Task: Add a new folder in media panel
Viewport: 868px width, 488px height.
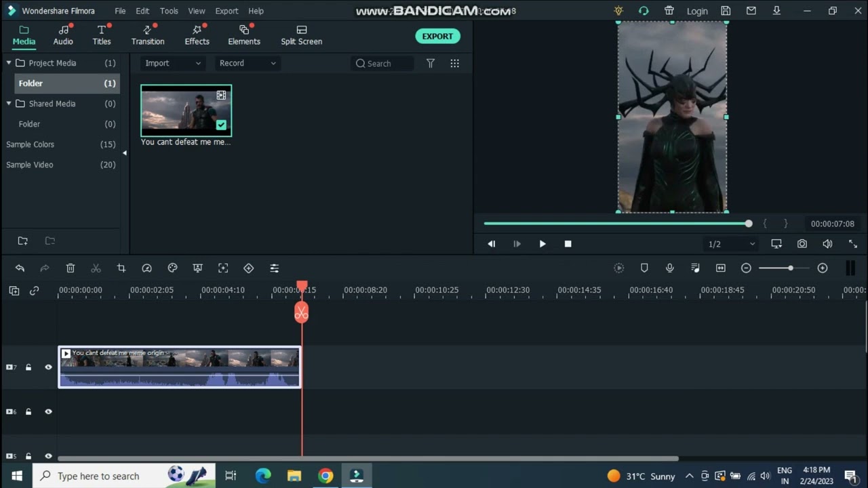Action: coord(22,241)
